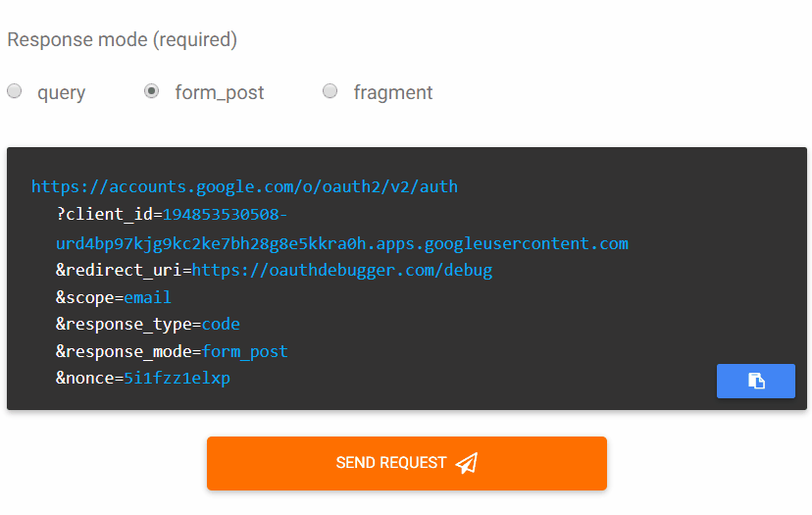Click the "form_post" label beside its radio
Viewport: 812px width, 515px height.
click(220, 93)
